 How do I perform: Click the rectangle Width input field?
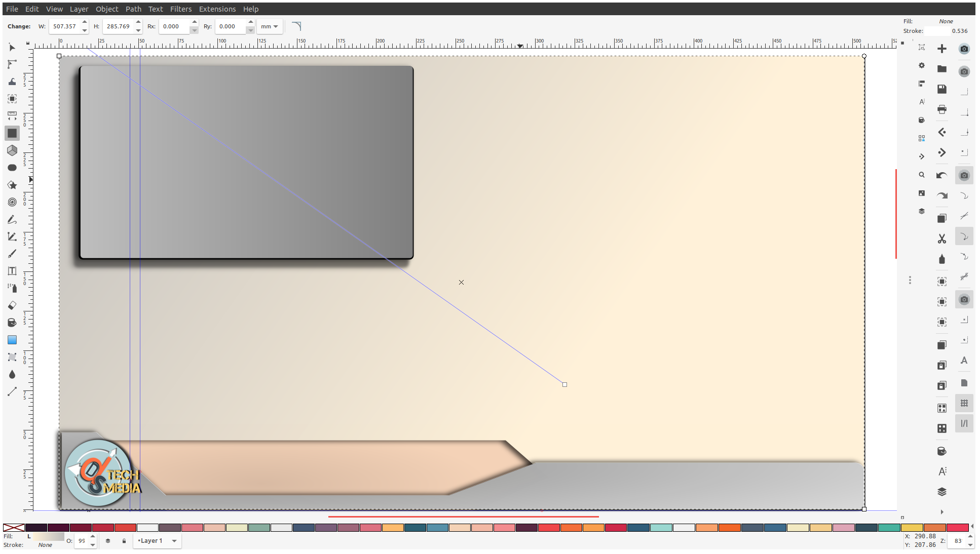click(65, 26)
